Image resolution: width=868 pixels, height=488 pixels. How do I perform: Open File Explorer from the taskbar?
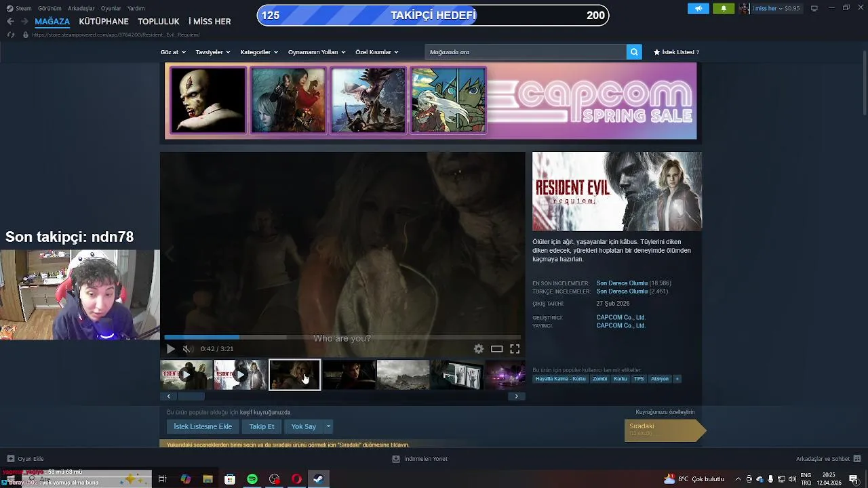[208, 479]
